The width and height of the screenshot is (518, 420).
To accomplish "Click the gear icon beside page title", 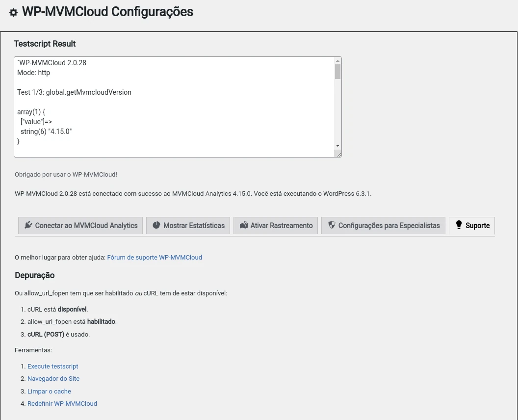I will pos(13,13).
